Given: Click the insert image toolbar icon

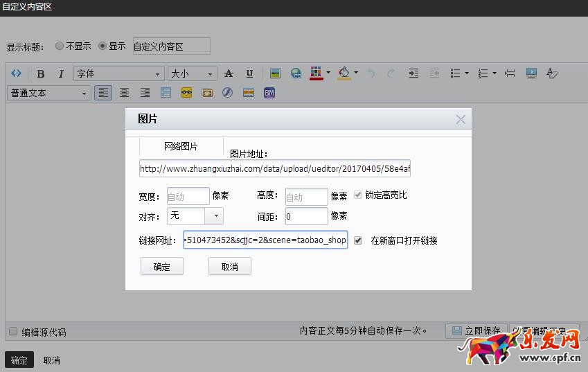Looking at the screenshot, I should [275, 73].
